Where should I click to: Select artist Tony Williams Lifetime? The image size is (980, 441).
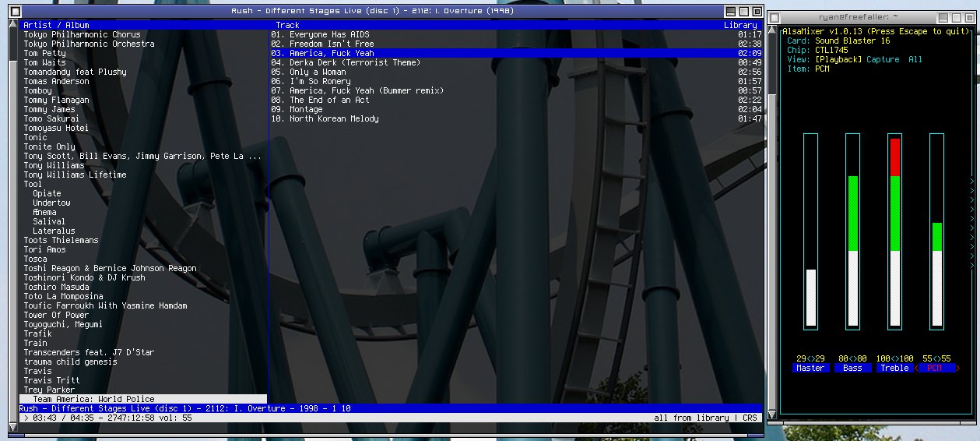click(75, 175)
